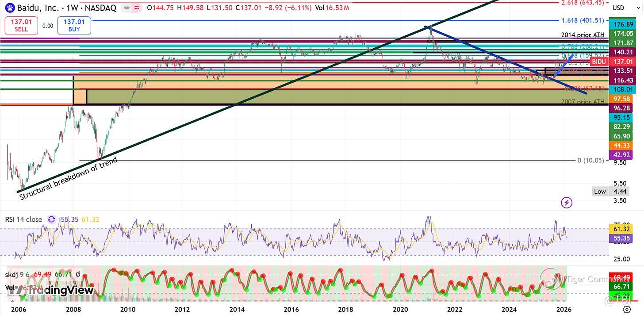Click the 2007 prior ATH annotation

[583, 102]
